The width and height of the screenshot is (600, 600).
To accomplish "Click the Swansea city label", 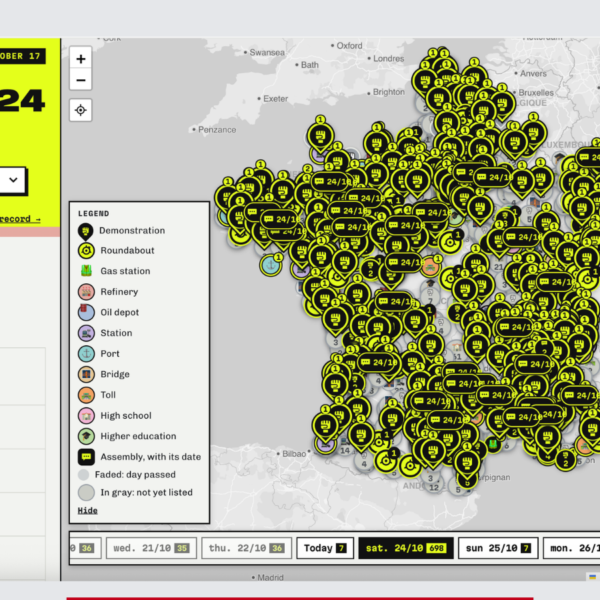I will [267, 52].
